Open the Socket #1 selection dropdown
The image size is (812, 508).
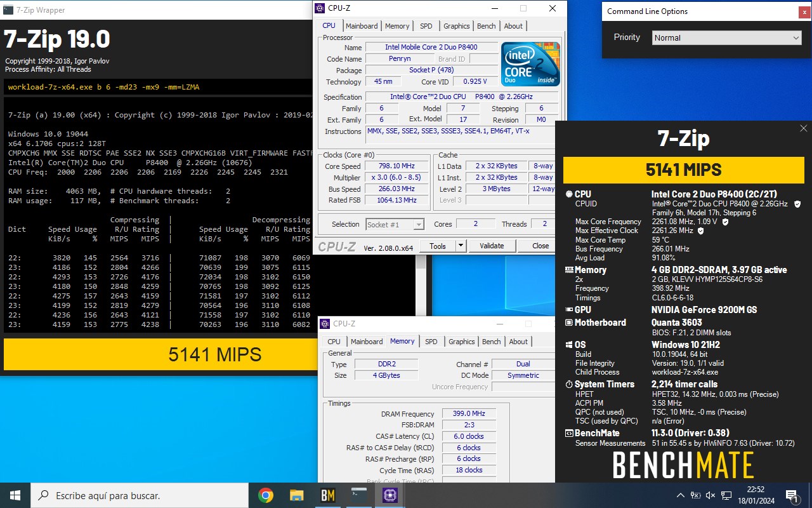click(x=395, y=224)
